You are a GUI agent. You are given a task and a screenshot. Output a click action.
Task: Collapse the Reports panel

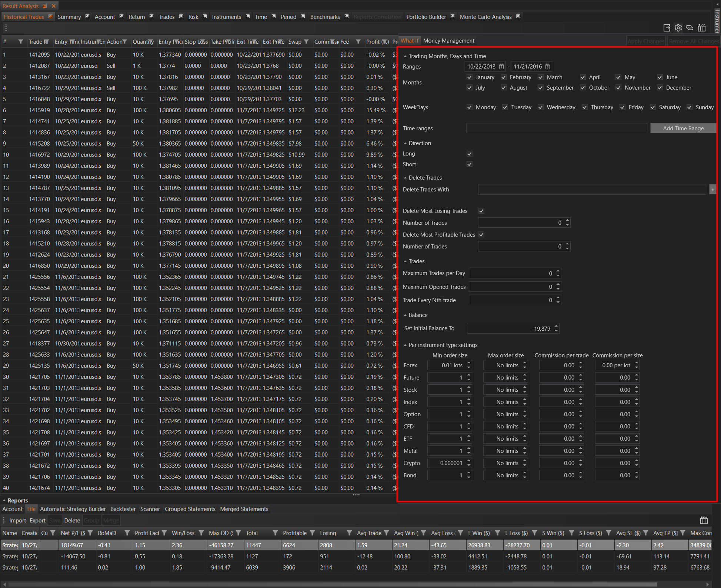(x=4, y=501)
